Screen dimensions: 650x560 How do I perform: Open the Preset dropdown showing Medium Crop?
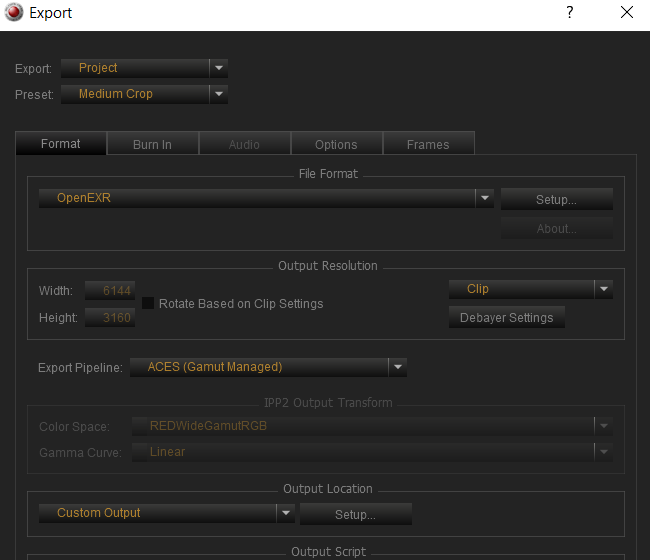coord(144,94)
